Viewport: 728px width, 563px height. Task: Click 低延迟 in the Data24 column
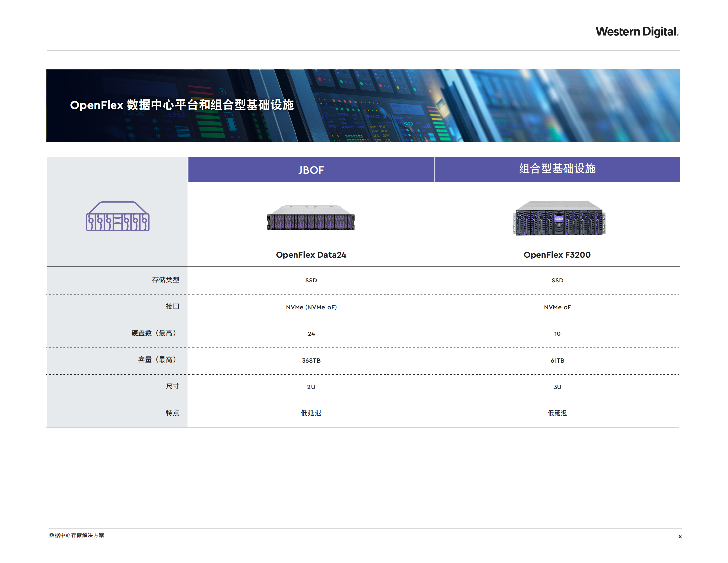311,413
